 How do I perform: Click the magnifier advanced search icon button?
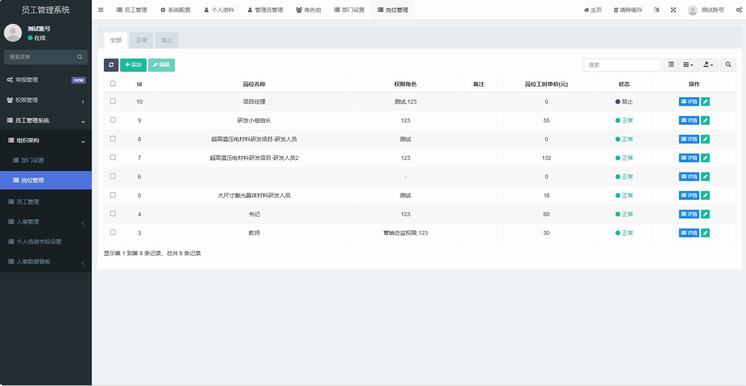[728, 65]
